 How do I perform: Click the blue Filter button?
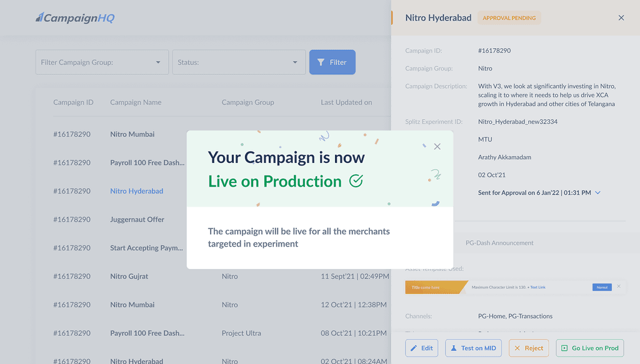click(x=332, y=62)
